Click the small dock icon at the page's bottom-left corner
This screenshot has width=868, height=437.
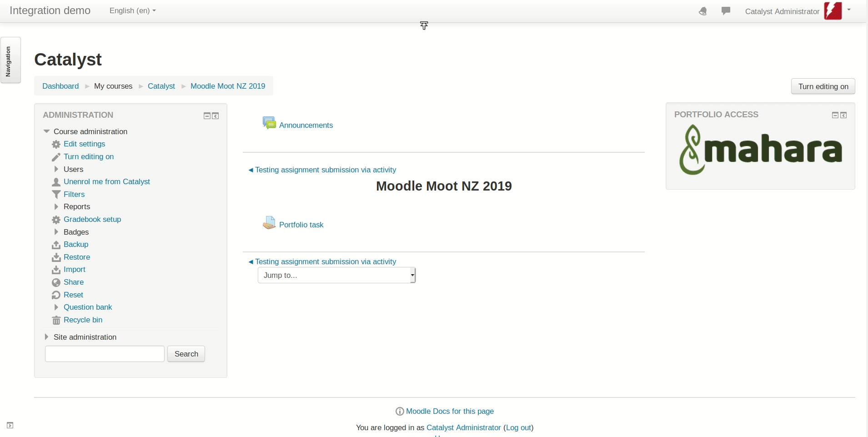click(x=10, y=426)
